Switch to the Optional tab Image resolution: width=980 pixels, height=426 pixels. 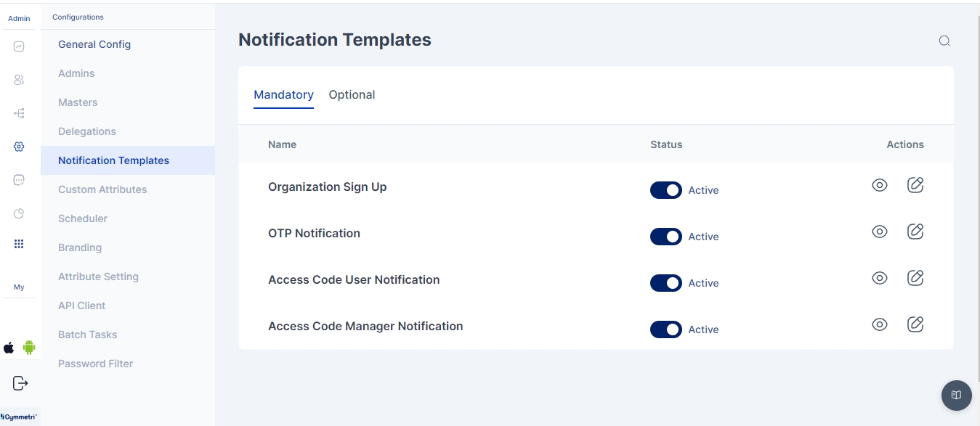click(x=352, y=95)
